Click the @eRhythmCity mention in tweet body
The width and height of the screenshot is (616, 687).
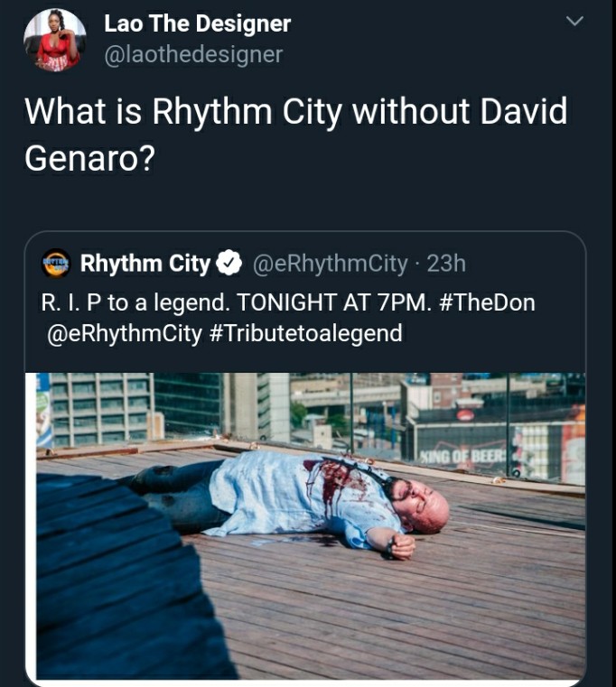pos(125,333)
